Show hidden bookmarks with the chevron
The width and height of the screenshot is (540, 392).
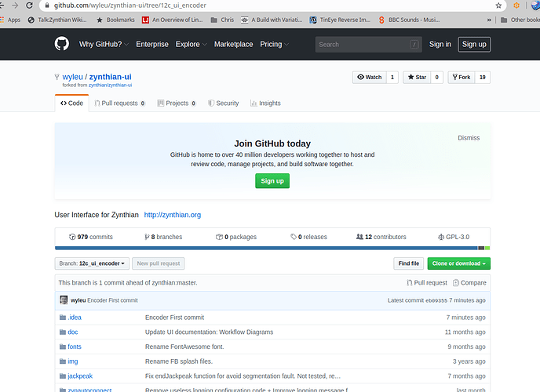point(489,20)
